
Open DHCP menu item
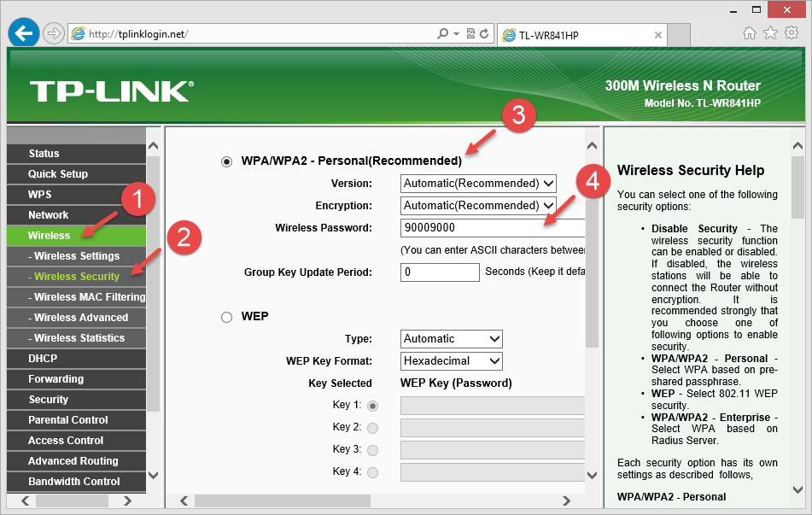(x=77, y=359)
